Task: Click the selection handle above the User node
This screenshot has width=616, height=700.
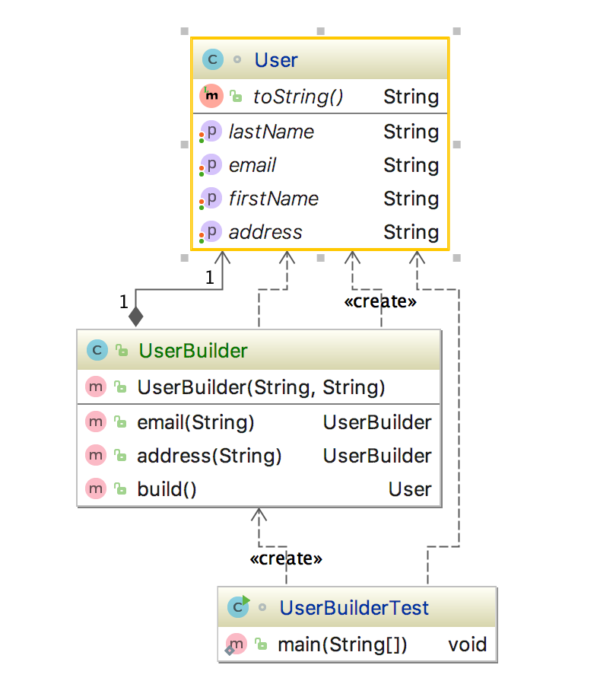Action: click(319, 31)
